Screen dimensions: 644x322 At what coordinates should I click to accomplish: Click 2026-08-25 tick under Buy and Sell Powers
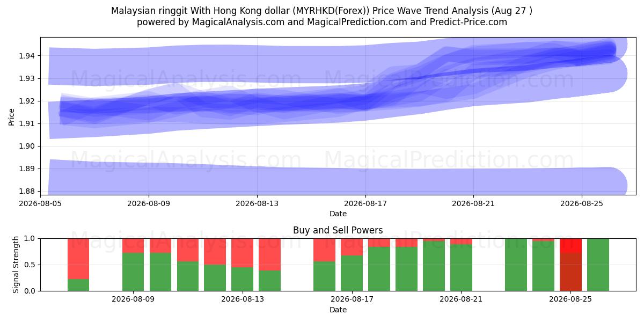pos(571,299)
